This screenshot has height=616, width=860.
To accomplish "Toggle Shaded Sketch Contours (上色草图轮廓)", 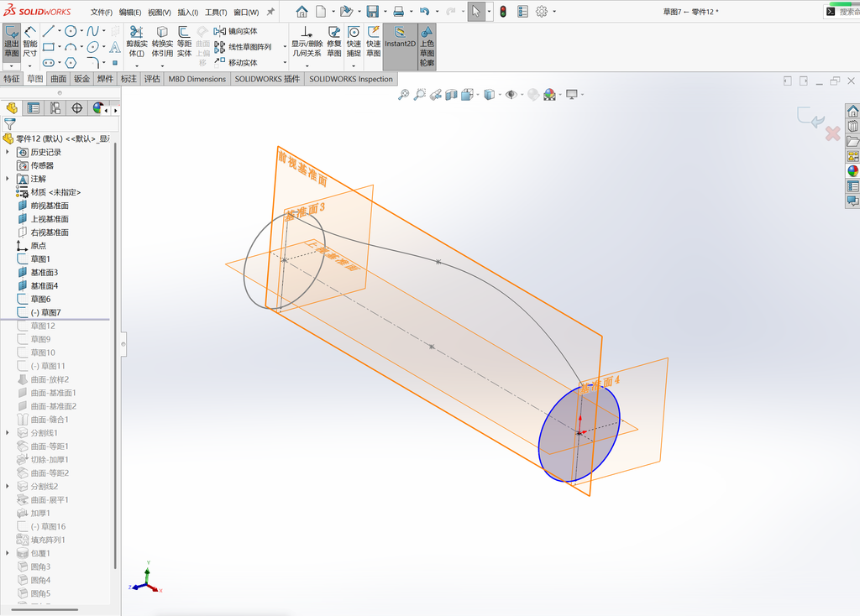I will (x=427, y=46).
